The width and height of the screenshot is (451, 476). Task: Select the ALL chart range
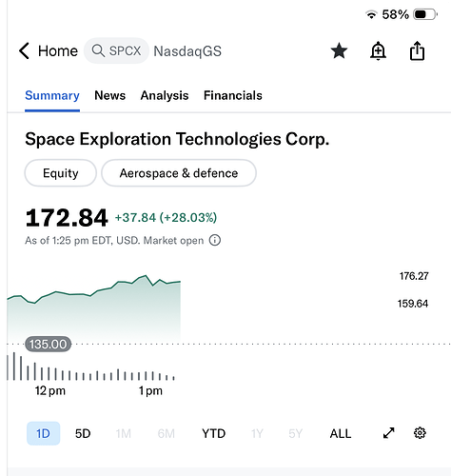click(x=341, y=433)
